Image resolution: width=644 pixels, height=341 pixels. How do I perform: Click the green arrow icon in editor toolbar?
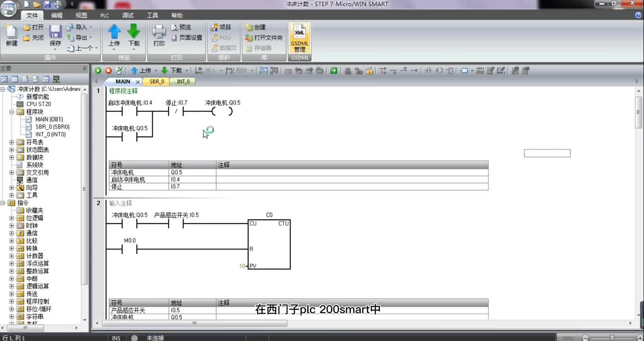pyautogui.click(x=334, y=71)
